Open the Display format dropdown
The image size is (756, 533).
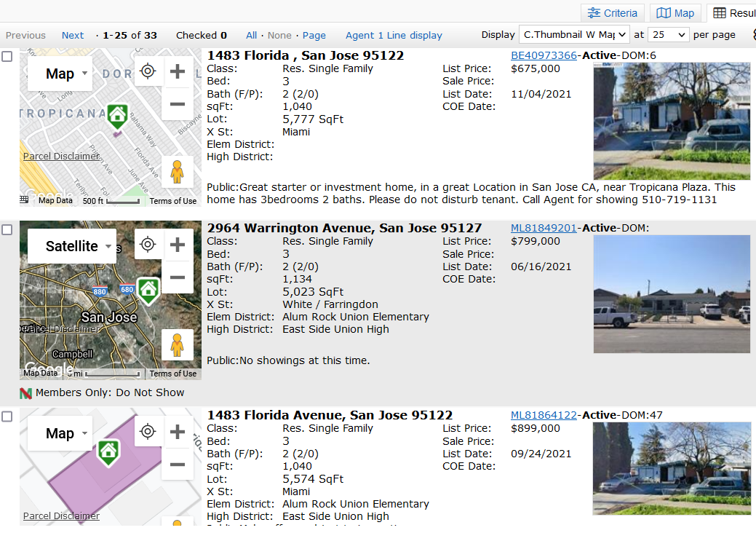tap(574, 35)
